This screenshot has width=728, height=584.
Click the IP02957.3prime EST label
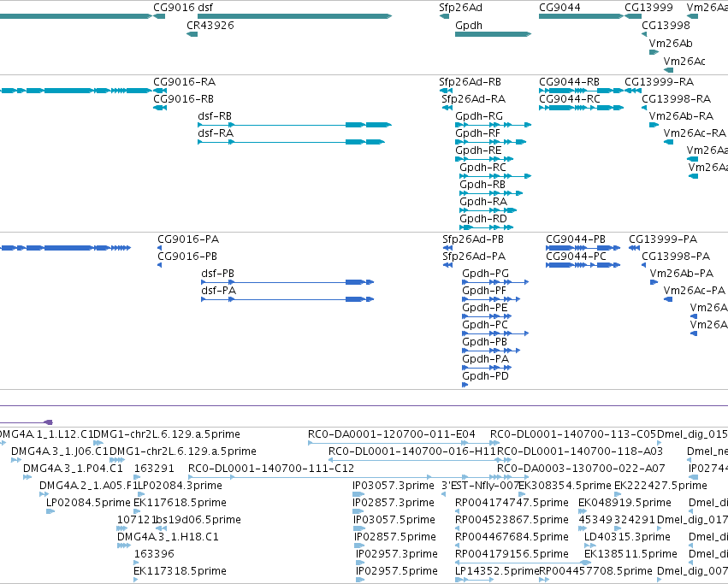(x=396, y=554)
